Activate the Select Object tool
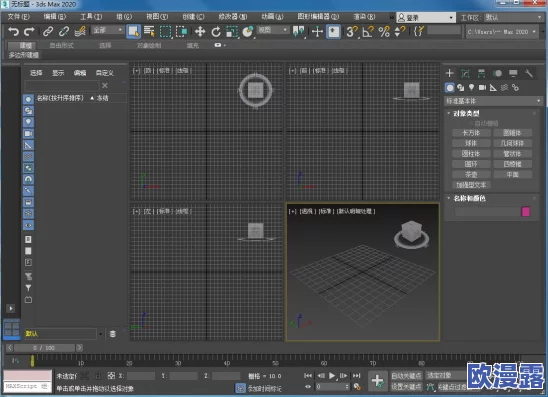 (134, 31)
